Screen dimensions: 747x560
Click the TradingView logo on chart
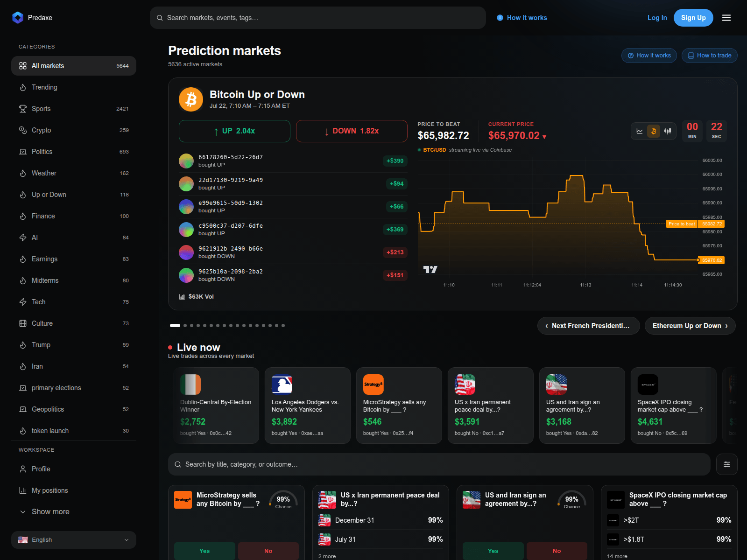tap(430, 269)
